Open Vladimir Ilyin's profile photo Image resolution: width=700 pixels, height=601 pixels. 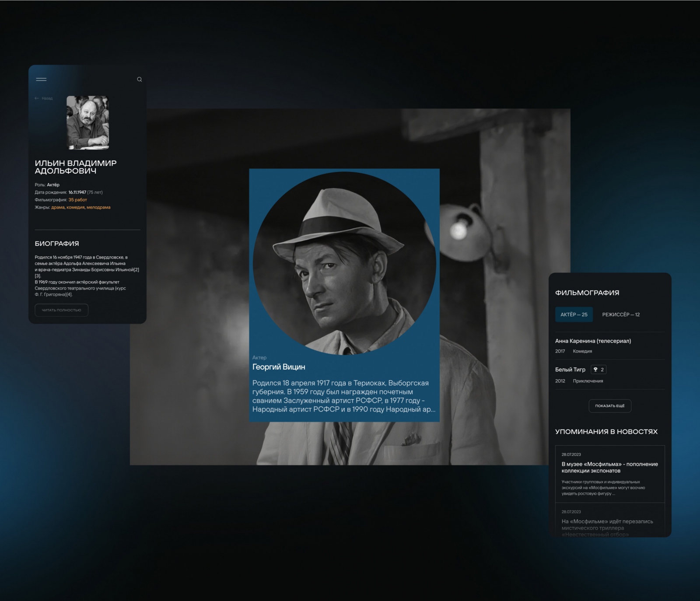pos(87,122)
